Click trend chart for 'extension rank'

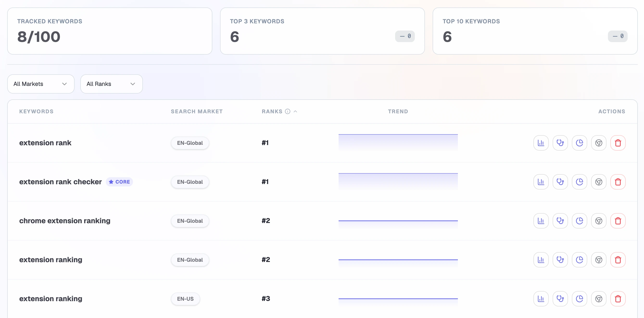(398, 142)
